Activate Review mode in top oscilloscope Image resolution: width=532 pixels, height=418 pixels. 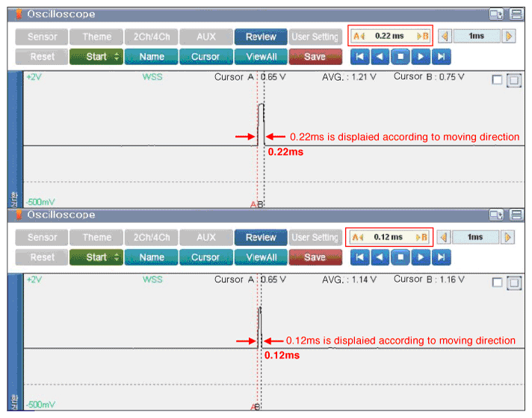click(x=261, y=37)
